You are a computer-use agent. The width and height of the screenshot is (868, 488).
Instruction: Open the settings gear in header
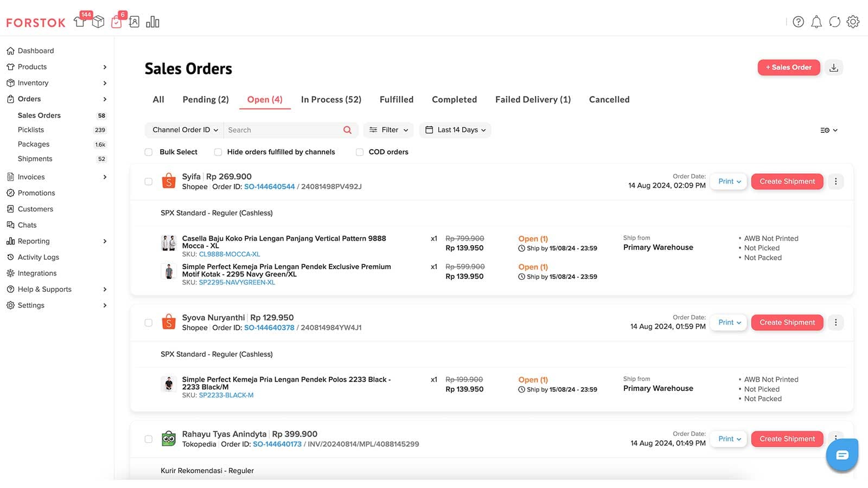pyautogui.click(x=853, y=22)
